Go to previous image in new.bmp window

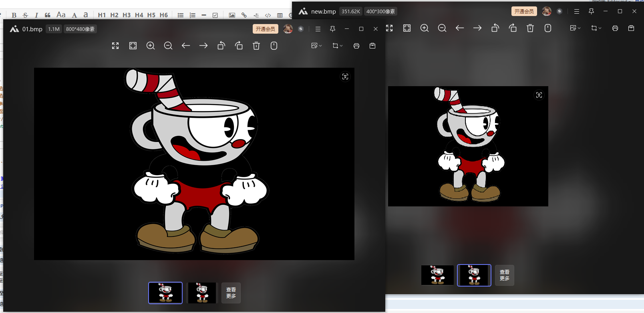(x=460, y=28)
